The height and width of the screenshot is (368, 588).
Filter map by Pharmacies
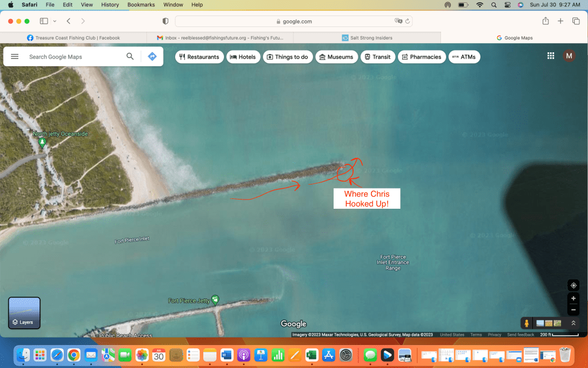coord(421,57)
